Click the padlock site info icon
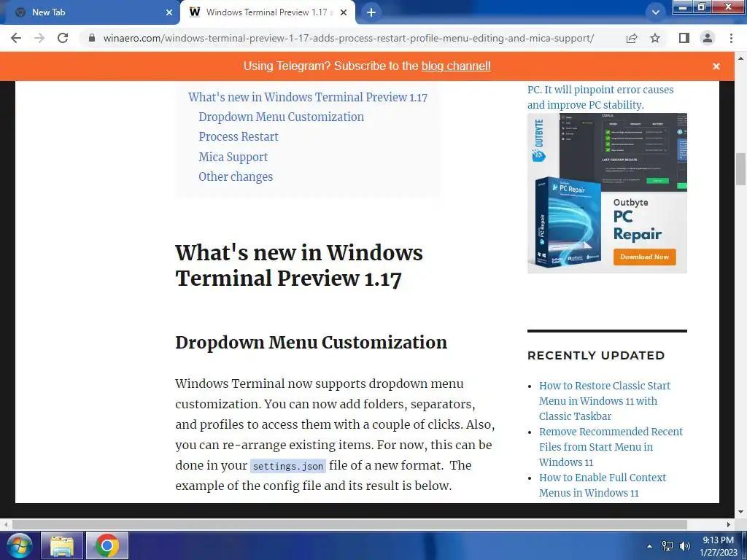This screenshot has height=560, width=747. 92,38
